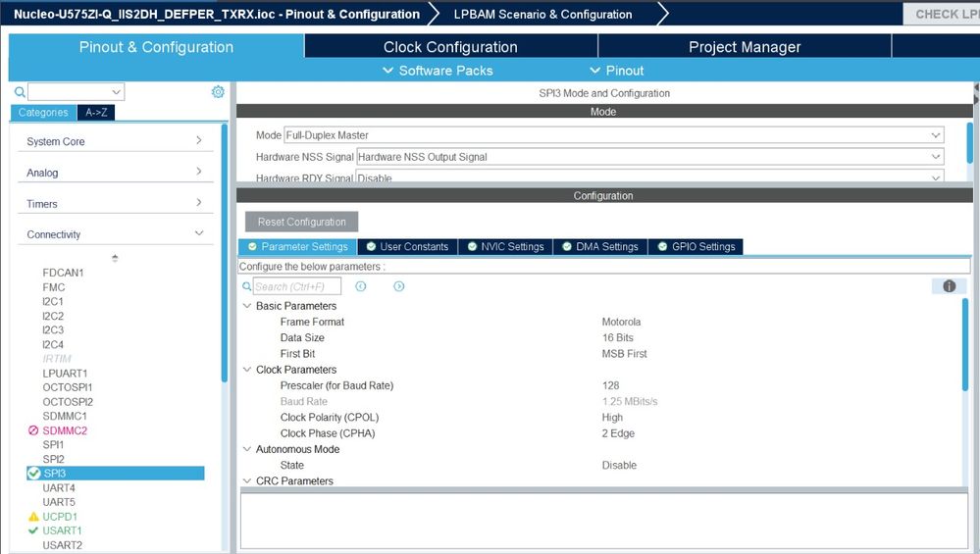
Task: Select Pinout & Configuration tab
Action: click(156, 47)
